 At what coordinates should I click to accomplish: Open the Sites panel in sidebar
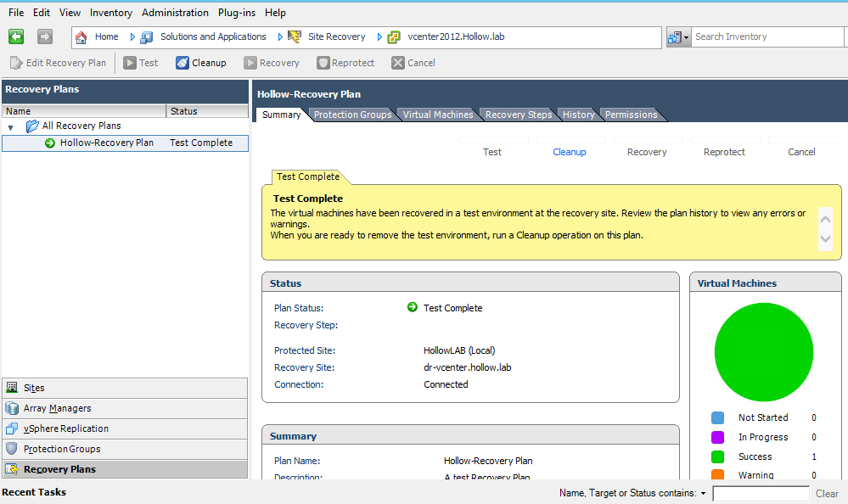pos(35,388)
